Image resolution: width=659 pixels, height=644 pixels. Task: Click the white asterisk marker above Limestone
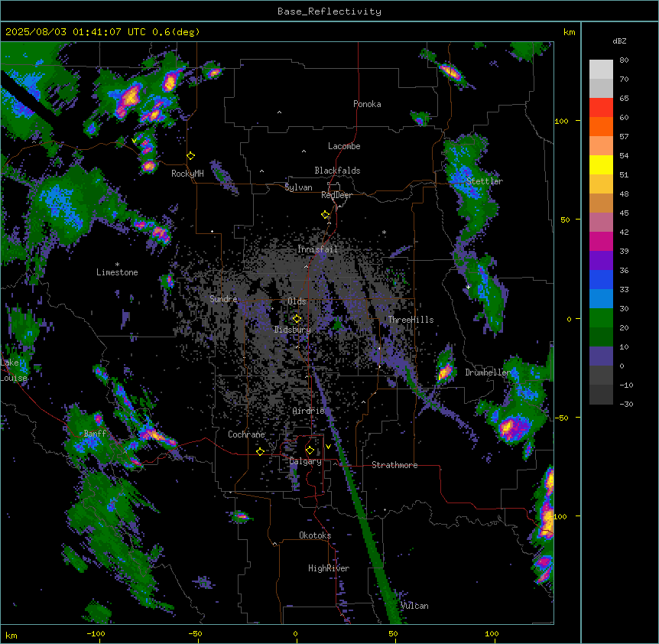click(x=117, y=265)
